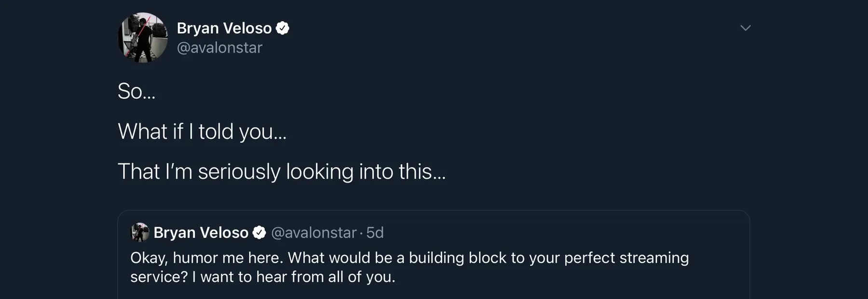This screenshot has height=299, width=868.
Task: Click the @avalonstar handle
Action: (220, 47)
